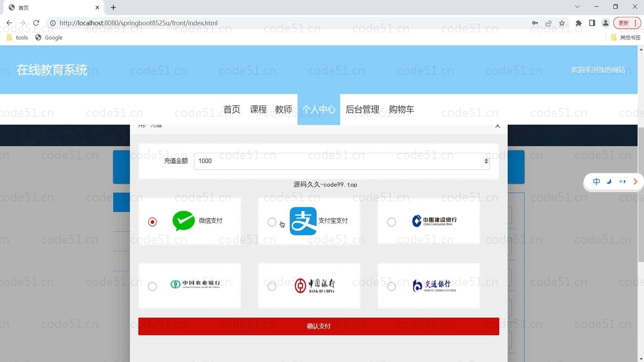Image resolution: width=644 pixels, height=362 pixels.
Task: Click the page vertical scrollbar
Action: [641, 194]
